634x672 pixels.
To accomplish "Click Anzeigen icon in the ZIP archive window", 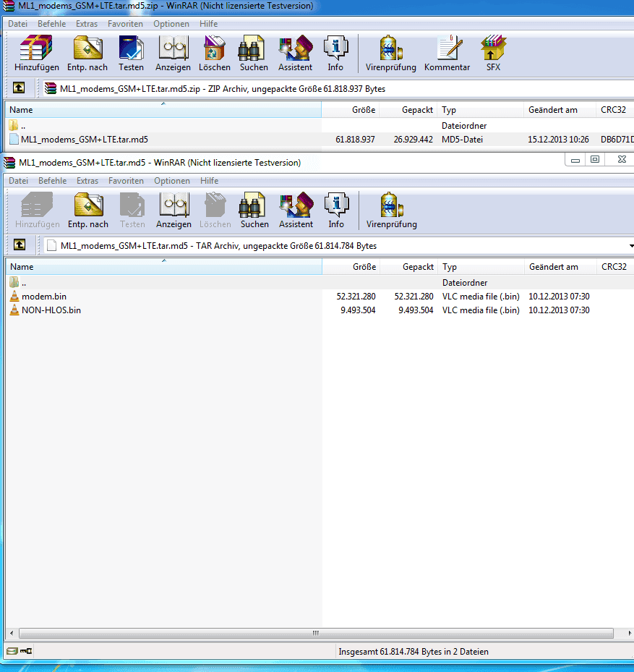I will pos(174,48).
